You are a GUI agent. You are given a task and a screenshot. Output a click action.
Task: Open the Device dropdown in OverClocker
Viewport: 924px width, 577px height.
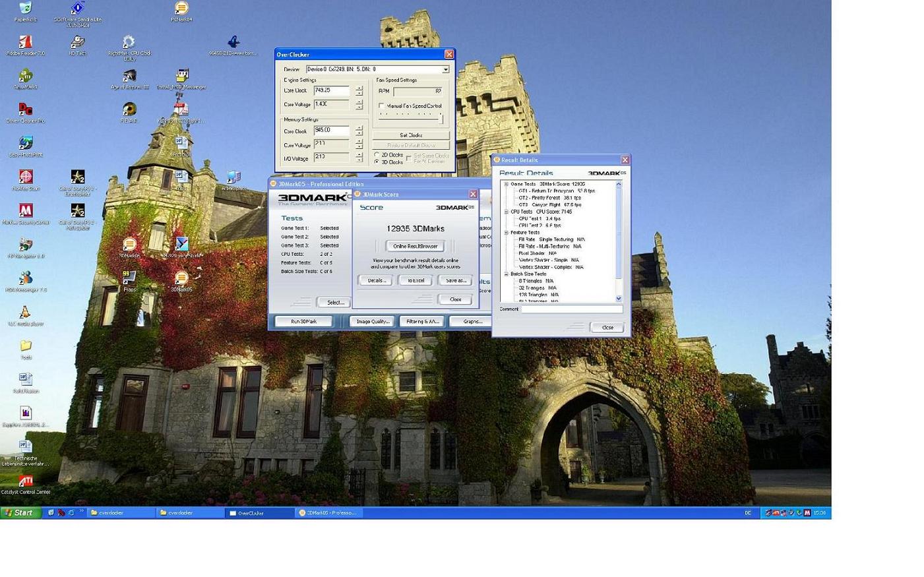446,69
